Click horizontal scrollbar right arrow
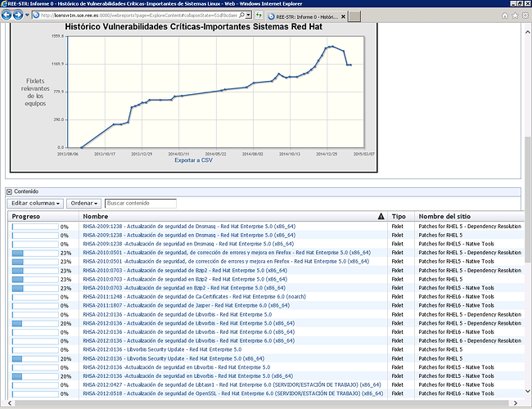 [516, 403]
